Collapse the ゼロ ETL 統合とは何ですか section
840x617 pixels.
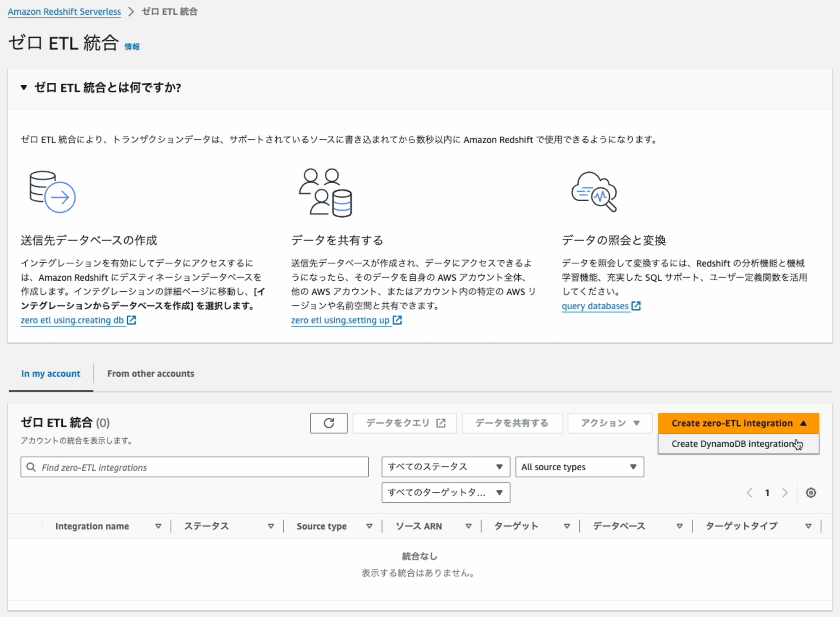coord(24,87)
